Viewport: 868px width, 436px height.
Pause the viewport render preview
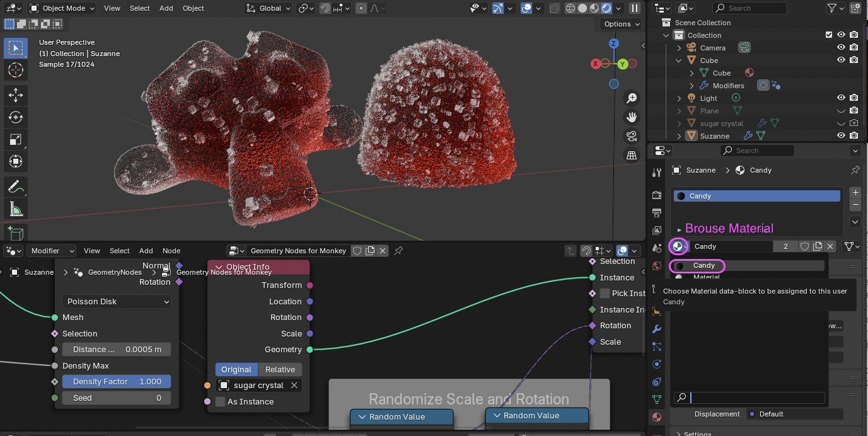click(x=634, y=8)
